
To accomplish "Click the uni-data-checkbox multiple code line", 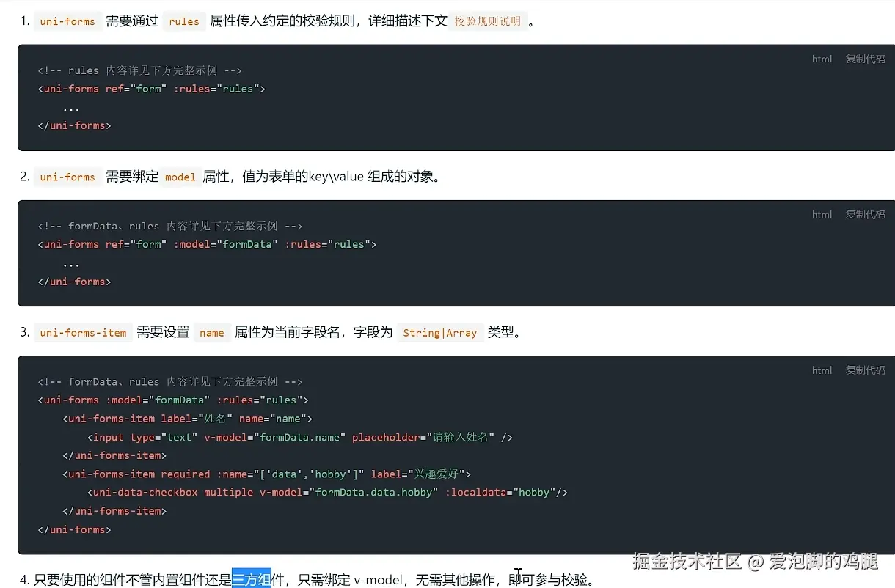I will pyautogui.click(x=328, y=493).
